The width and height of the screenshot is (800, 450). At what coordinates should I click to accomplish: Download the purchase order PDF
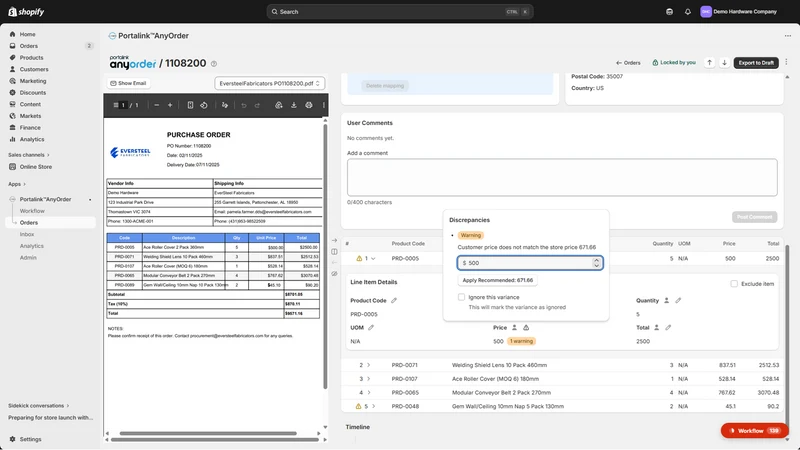tap(294, 105)
